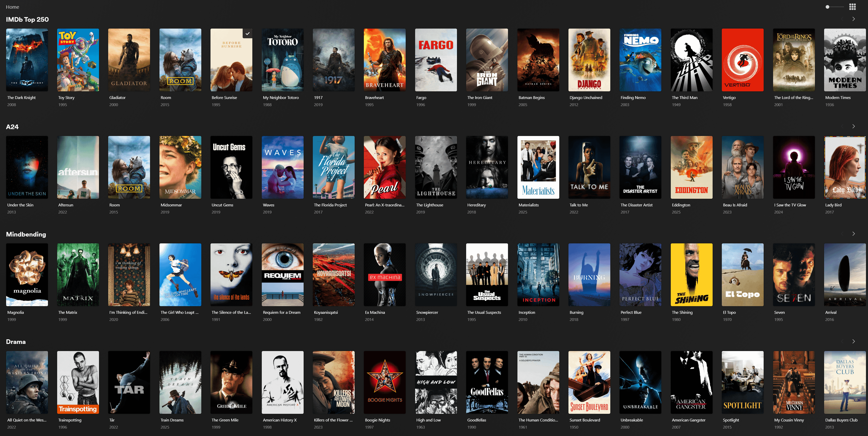Open Requiem for a Dream poster
Image resolution: width=868 pixels, height=436 pixels.
click(x=283, y=275)
